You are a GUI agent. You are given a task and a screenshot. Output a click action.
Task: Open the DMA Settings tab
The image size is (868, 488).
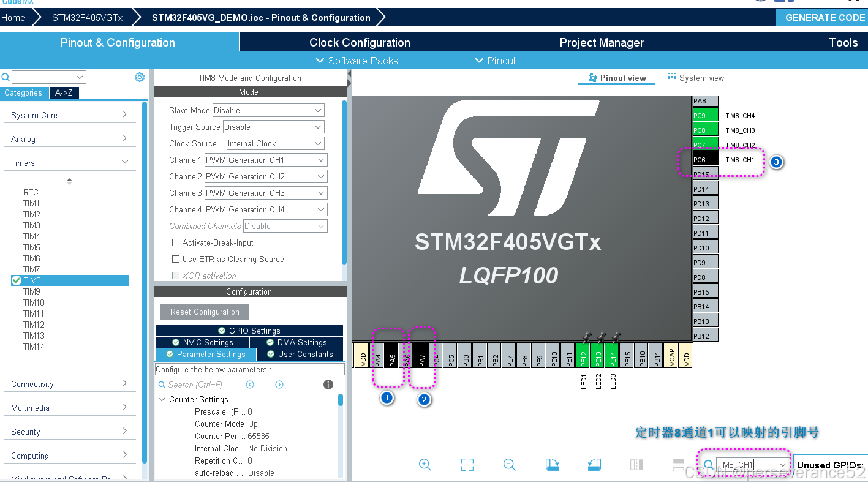296,342
